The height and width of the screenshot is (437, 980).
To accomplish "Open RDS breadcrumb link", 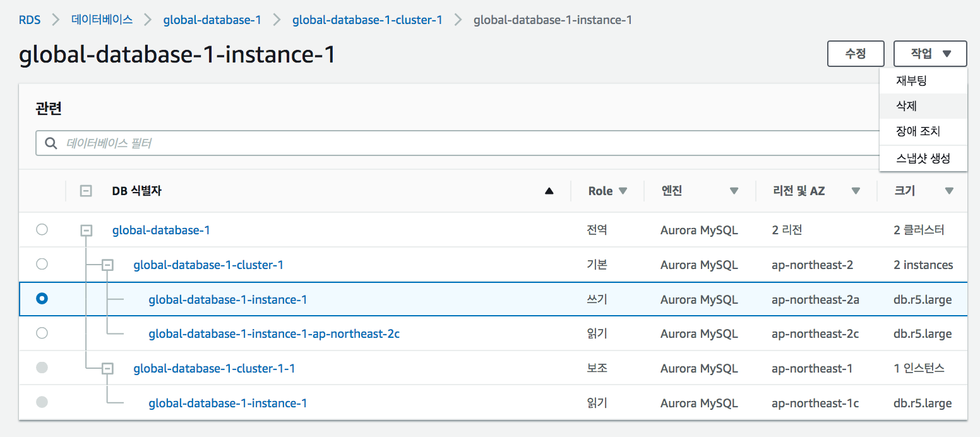I will 30,20.
